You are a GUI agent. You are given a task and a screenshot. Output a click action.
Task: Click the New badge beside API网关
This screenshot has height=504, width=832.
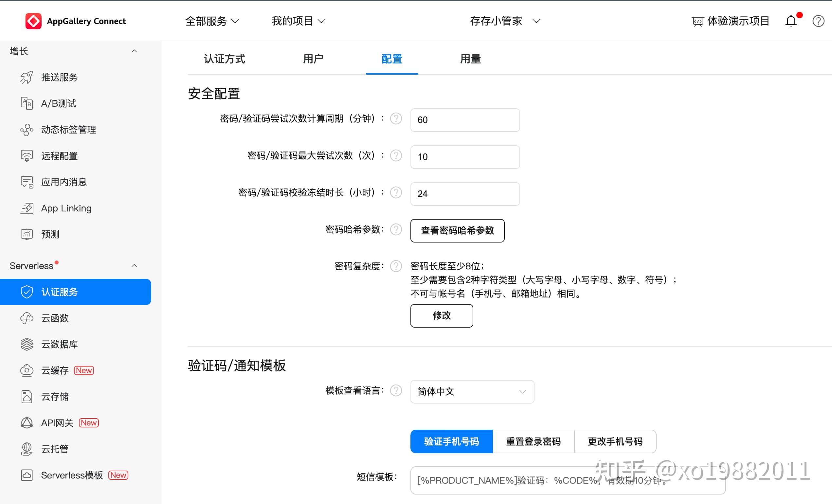click(x=89, y=423)
